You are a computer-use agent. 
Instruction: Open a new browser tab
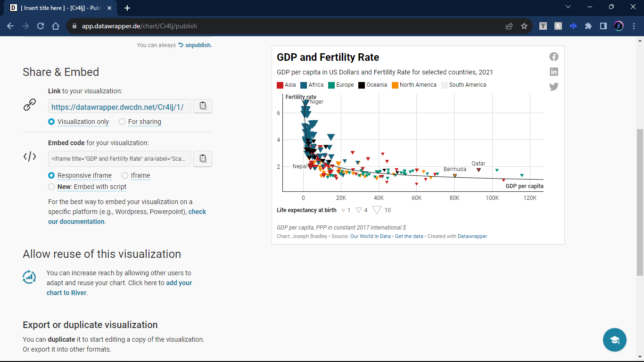click(127, 8)
